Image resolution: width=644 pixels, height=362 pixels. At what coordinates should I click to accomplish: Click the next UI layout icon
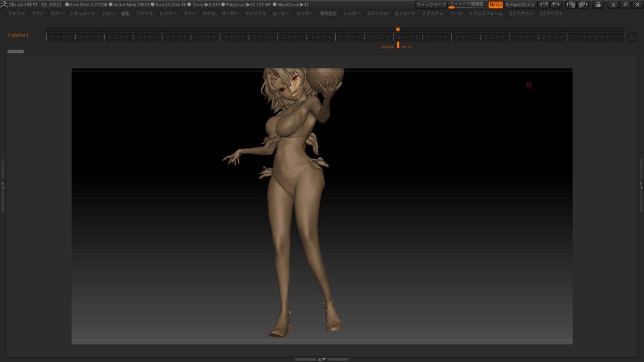[583, 4]
